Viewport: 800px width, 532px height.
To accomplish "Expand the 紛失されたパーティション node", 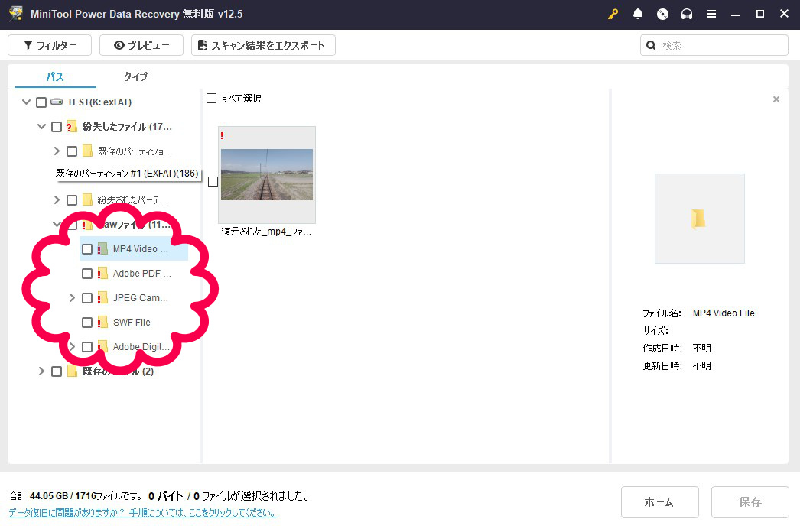I will point(57,200).
